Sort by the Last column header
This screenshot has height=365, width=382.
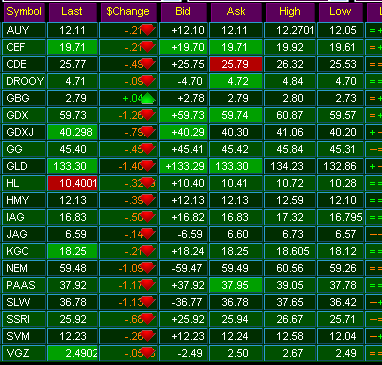72,12
